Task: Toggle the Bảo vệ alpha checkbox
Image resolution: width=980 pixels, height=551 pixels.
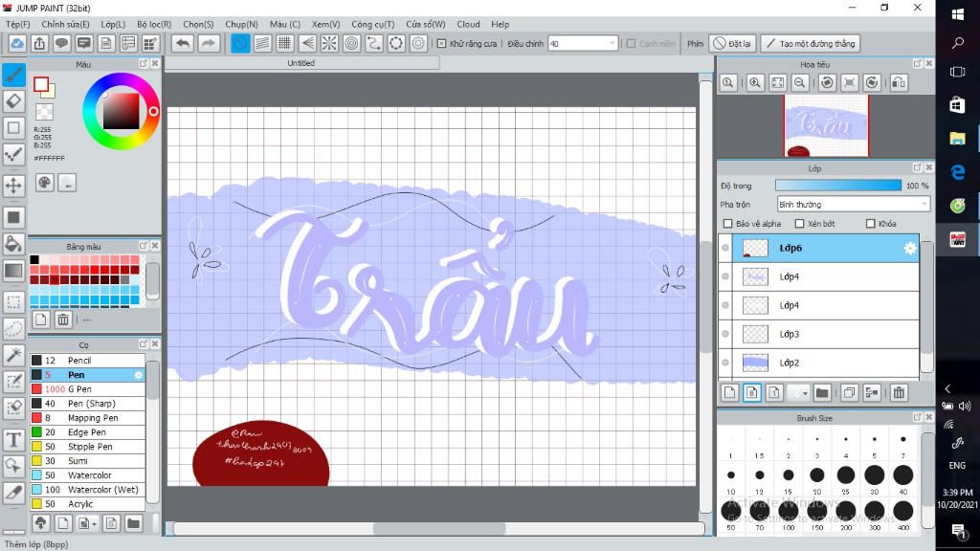Action: (728, 224)
